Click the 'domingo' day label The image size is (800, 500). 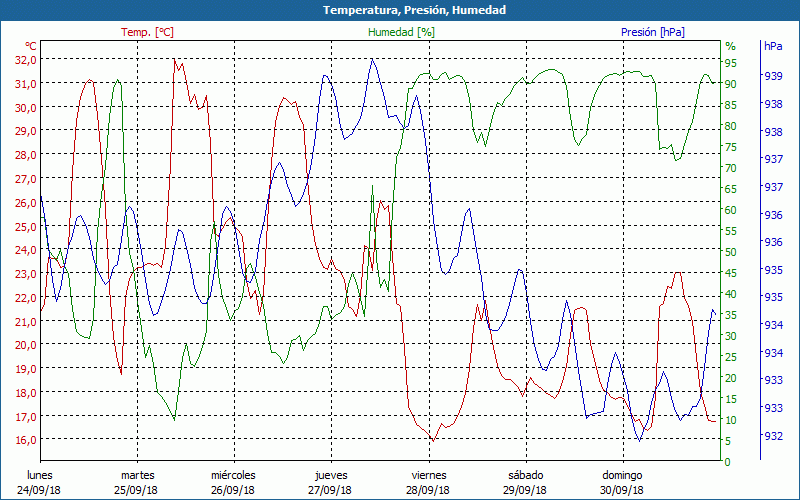click(x=622, y=475)
